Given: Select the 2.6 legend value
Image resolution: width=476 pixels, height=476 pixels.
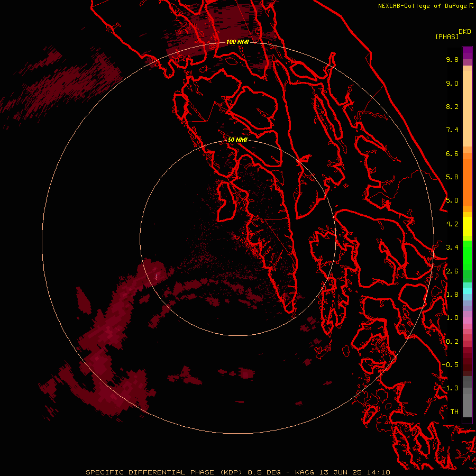Looking at the screenshot, I should pos(452,271).
